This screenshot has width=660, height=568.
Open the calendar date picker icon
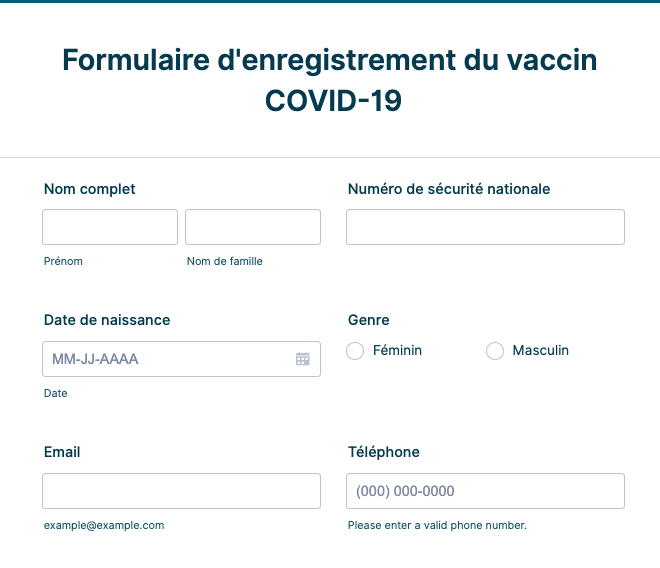click(302, 359)
